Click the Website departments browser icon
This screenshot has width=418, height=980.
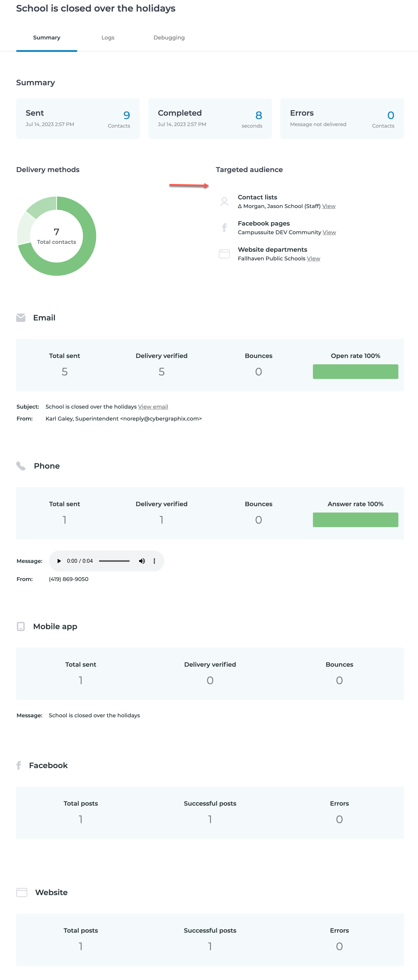click(x=224, y=254)
